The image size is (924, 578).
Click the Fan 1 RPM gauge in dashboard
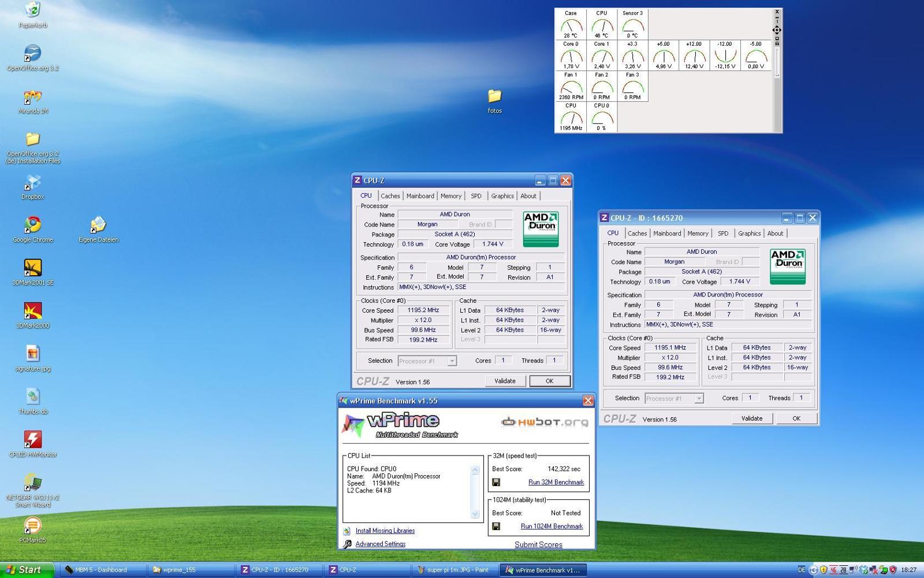click(x=571, y=86)
